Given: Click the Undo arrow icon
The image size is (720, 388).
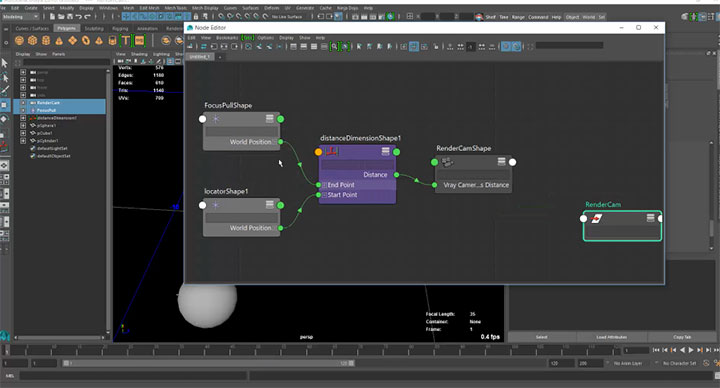Looking at the screenshot, I should (x=79, y=17).
